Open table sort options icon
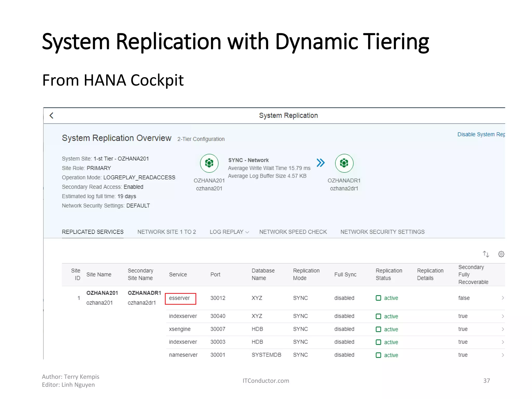This screenshot has height=399, width=532. coord(486,254)
